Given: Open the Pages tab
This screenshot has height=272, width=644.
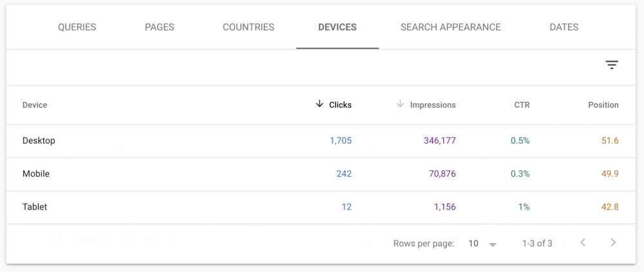Looking at the screenshot, I should pyautogui.click(x=159, y=27).
